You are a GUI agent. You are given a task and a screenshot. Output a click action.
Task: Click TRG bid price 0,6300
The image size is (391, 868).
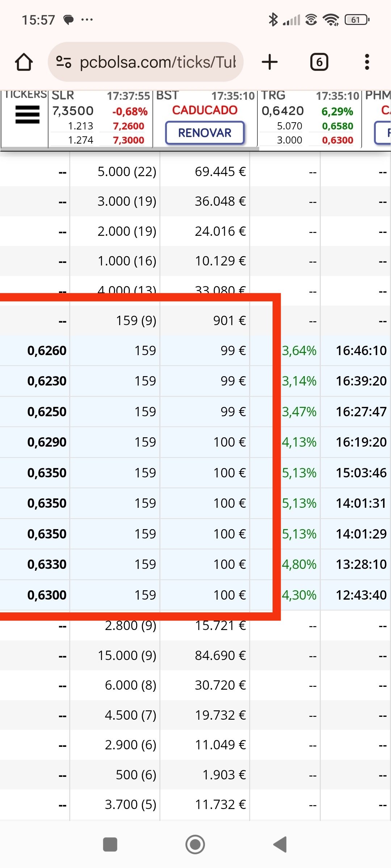point(337,140)
